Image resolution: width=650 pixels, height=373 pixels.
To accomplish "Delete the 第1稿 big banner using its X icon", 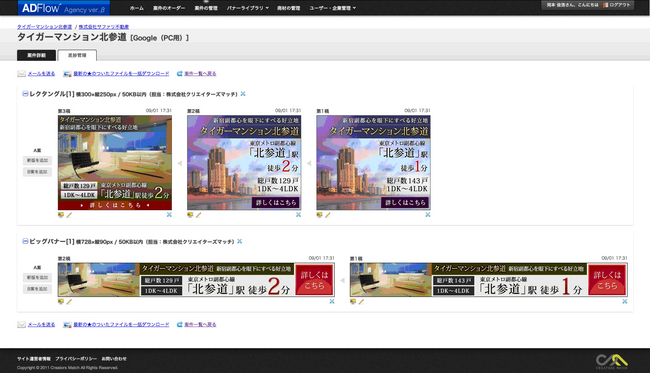I will click(x=624, y=301).
